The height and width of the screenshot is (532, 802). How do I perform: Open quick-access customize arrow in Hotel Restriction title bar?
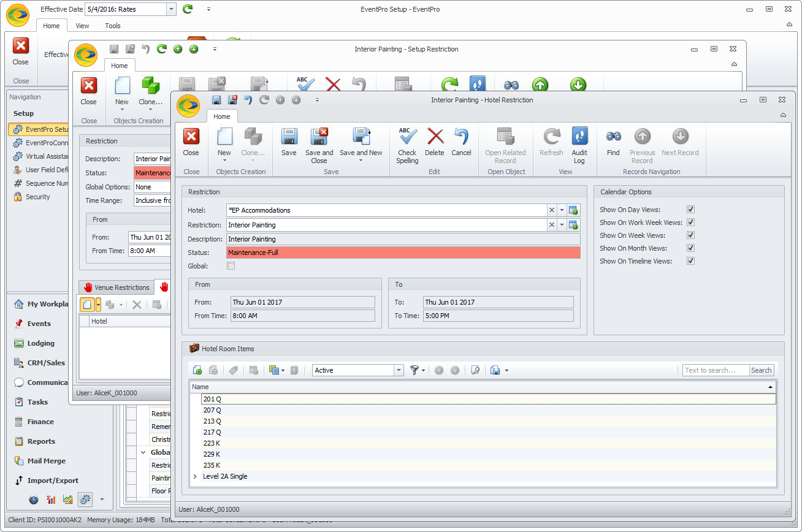317,100
